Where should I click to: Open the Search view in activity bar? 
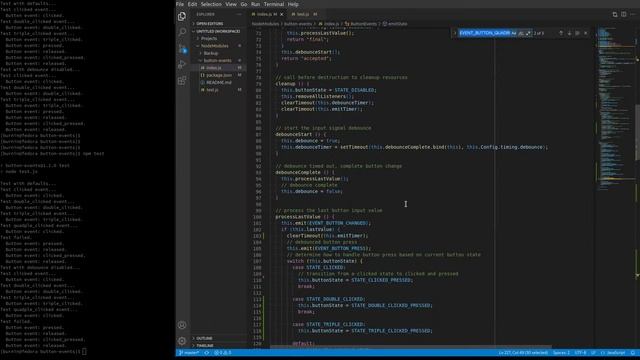pyautogui.click(x=182, y=32)
